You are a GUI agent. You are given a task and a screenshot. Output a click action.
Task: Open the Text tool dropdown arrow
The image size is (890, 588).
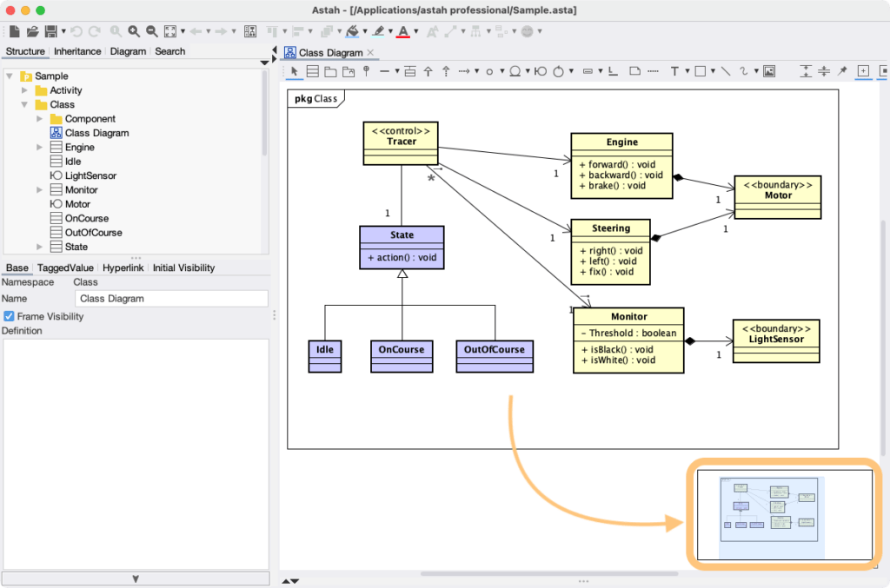(x=687, y=71)
